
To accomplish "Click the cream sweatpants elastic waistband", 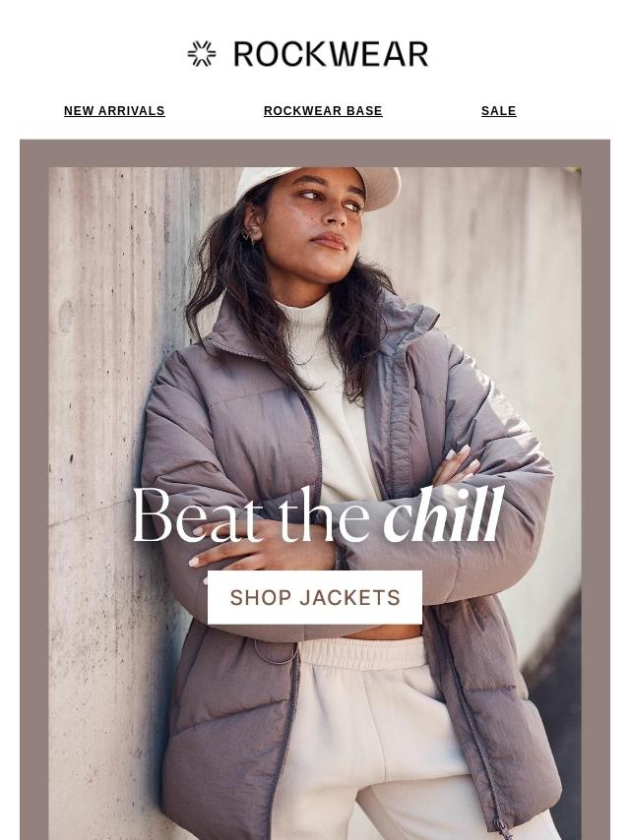I will 363,653.
